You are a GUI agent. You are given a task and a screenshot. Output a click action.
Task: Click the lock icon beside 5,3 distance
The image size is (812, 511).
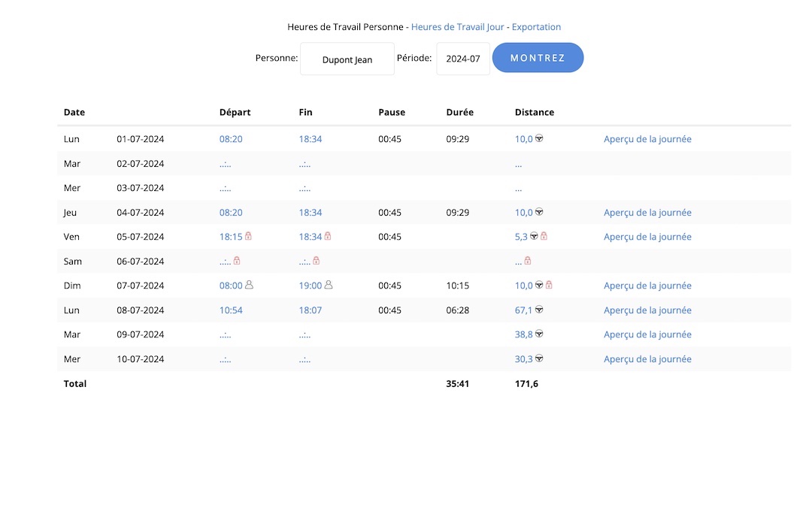pyautogui.click(x=544, y=237)
